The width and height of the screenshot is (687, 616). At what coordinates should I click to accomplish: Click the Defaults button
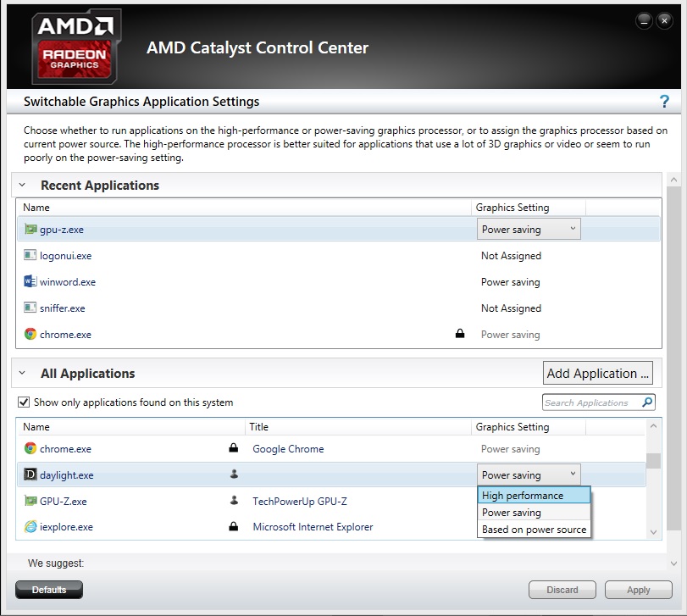[49, 590]
